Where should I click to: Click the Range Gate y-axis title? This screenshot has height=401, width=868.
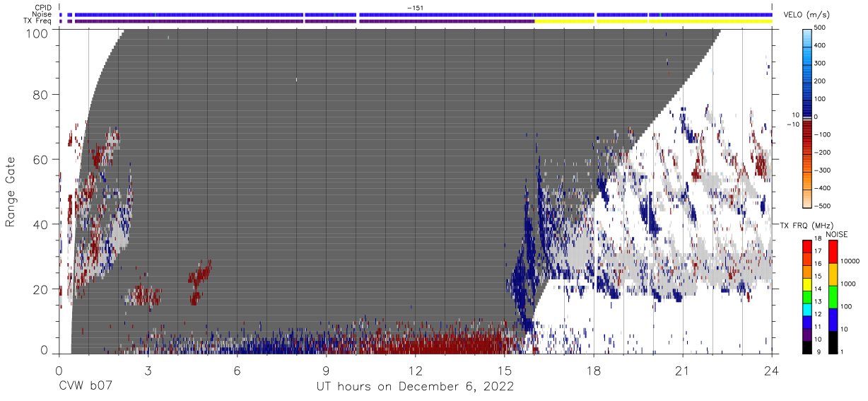11,192
